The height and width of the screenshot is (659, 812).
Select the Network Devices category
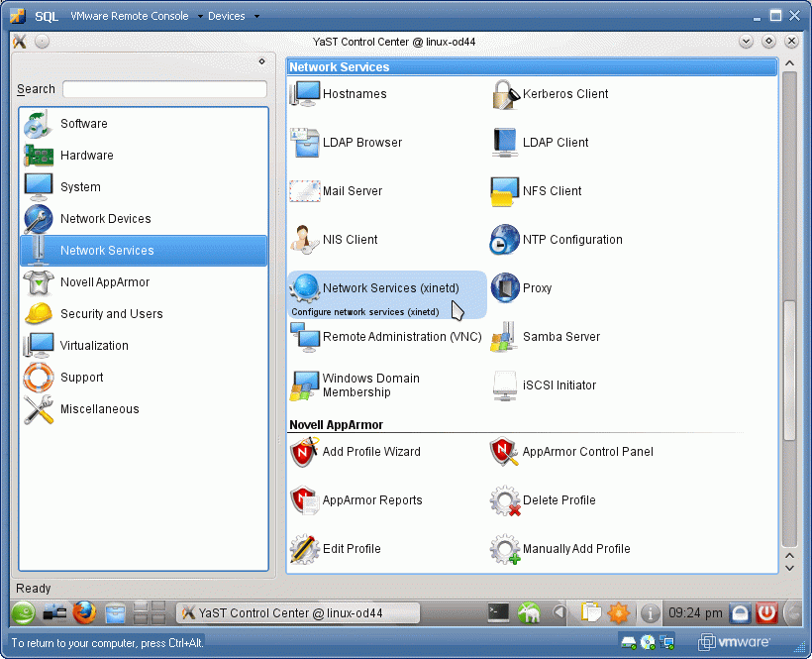144,219
